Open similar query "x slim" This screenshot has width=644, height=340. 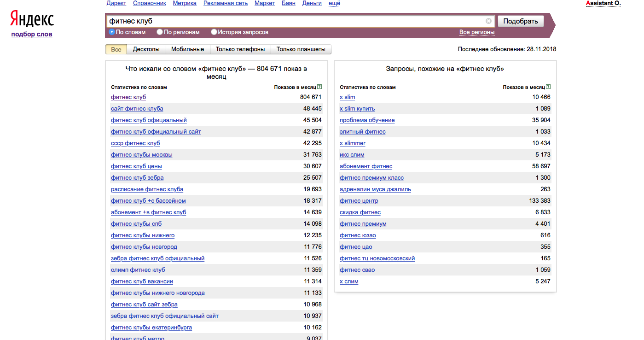[347, 97]
